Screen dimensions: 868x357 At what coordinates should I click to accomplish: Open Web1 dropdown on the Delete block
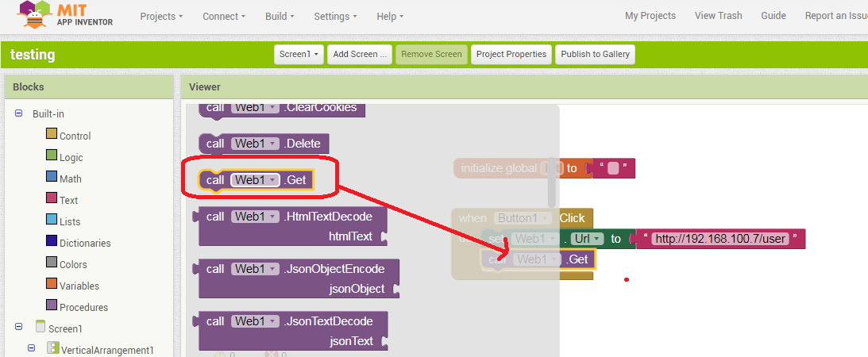pyautogui.click(x=273, y=144)
